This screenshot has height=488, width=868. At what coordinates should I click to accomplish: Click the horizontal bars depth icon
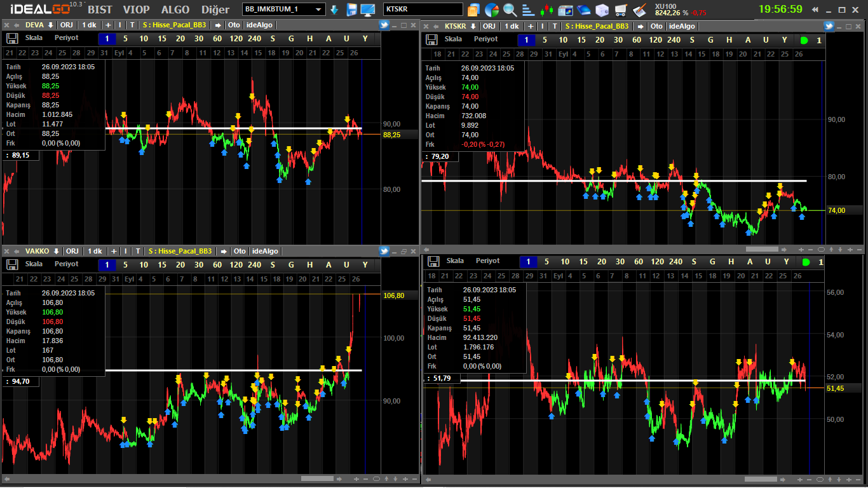point(528,10)
